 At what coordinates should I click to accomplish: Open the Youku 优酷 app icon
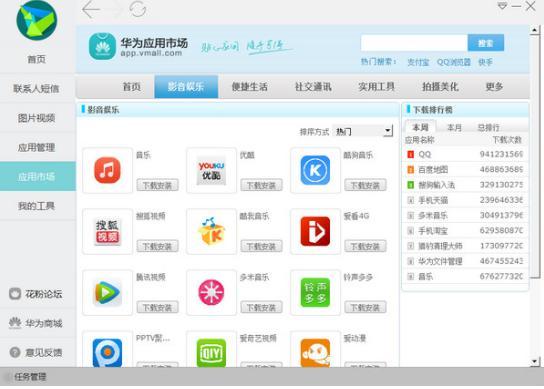pyautogui.click(x=211, y=170)
